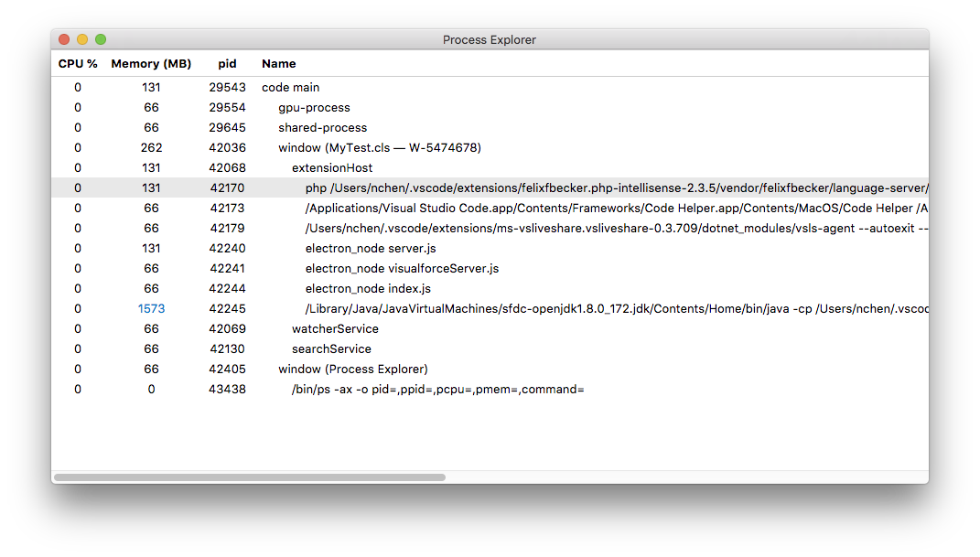Click the horizontal scrollbar thumb

tap(250, 477)
